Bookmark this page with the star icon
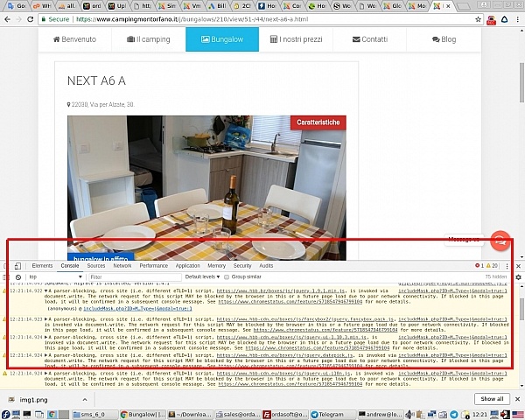The width and height of the screenshot is (525, 420). click(478, 19)
